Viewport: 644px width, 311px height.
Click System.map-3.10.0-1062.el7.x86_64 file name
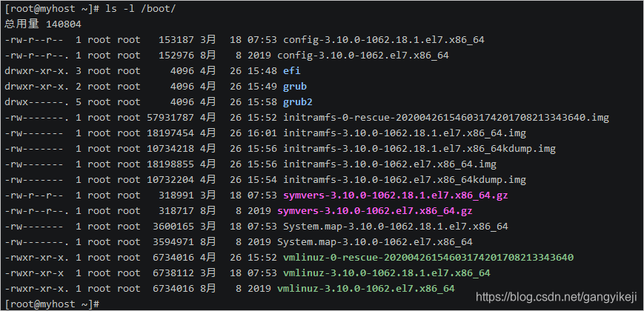click(x=375, y=242)
